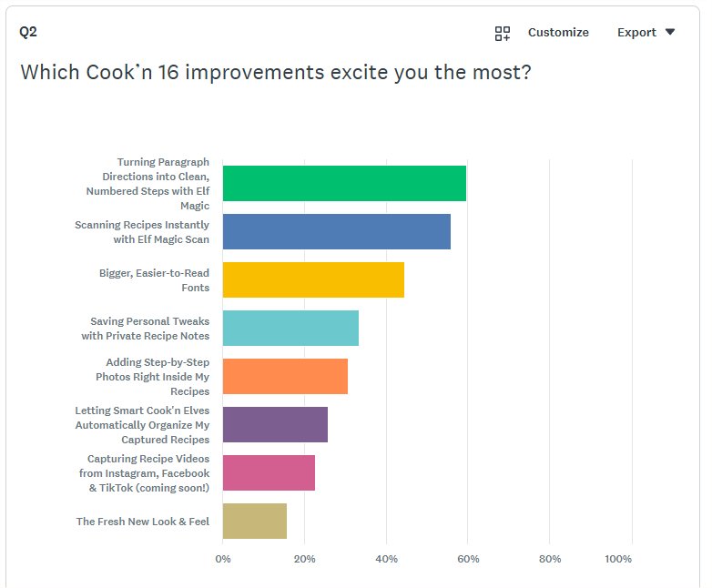Click the "Scanning Recipes Instantly" axis label
The image size is (712, 588).
pyautogui.click(x=142, y=232)
